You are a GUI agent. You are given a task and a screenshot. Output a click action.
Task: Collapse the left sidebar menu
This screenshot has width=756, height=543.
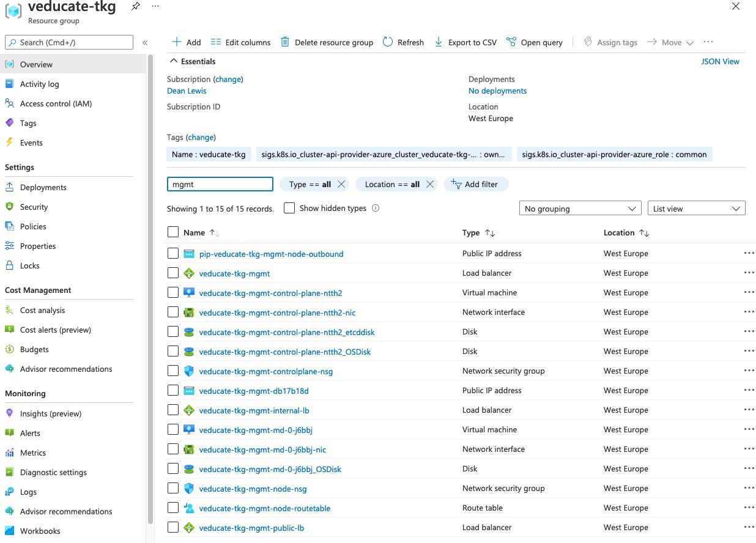click(x=145, y=43)
